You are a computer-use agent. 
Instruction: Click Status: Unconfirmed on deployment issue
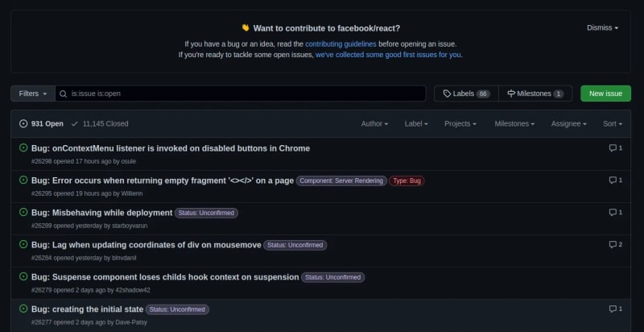(x=206, y=213)
